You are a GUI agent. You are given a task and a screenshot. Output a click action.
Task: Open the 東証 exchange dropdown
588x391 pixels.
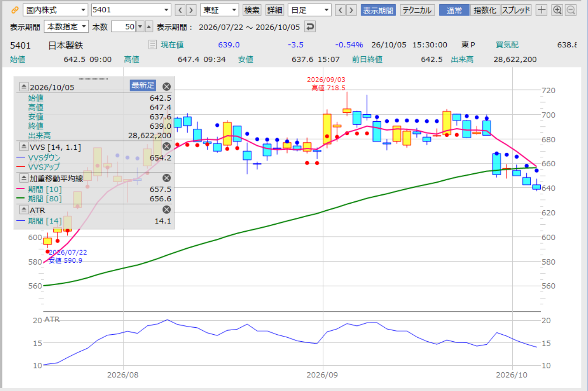point(219,10)
